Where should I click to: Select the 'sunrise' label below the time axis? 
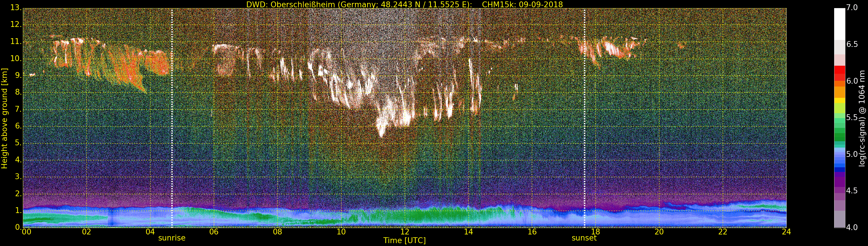click(172, 238)
